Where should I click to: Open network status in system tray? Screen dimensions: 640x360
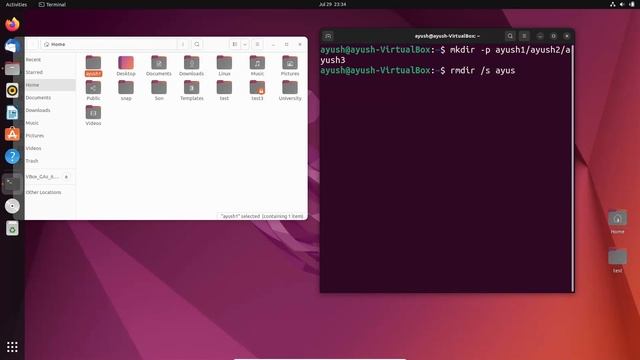(613, 4)
